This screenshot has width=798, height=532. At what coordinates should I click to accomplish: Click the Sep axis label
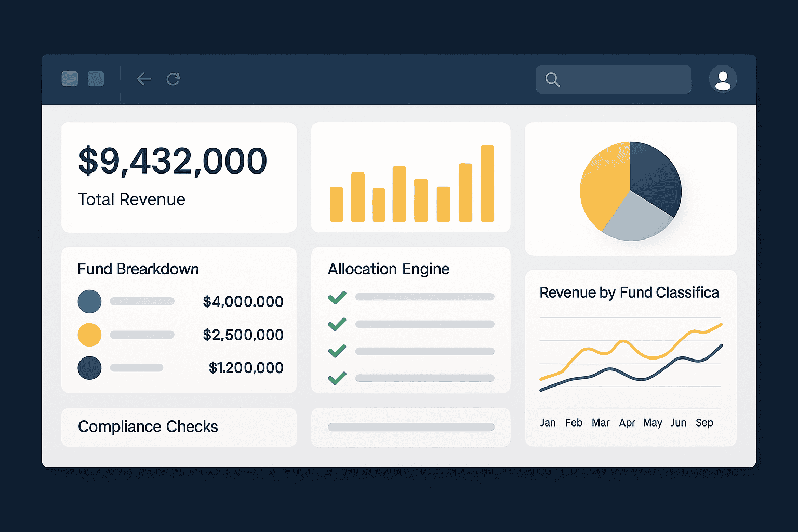pyautogui.click(x=704, y=423)
